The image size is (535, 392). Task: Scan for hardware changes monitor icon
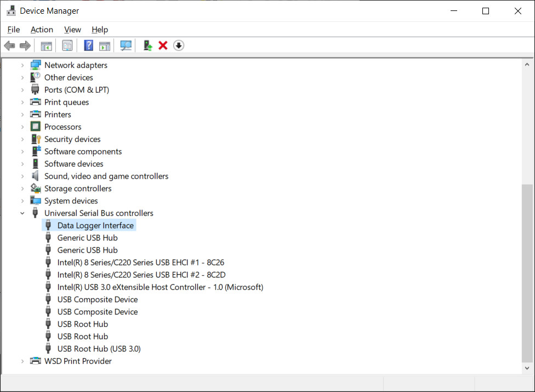(126, 46)
